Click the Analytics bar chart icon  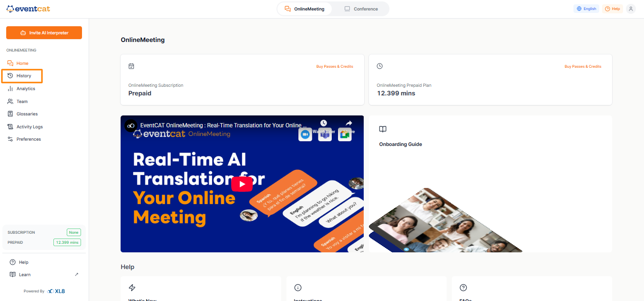click(x=10, y=89)
